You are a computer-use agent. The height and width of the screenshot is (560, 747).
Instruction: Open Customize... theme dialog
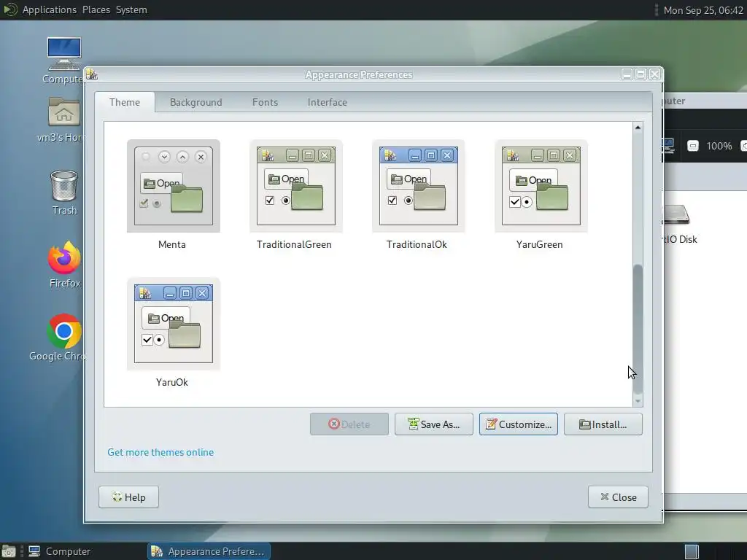[519, 424]
